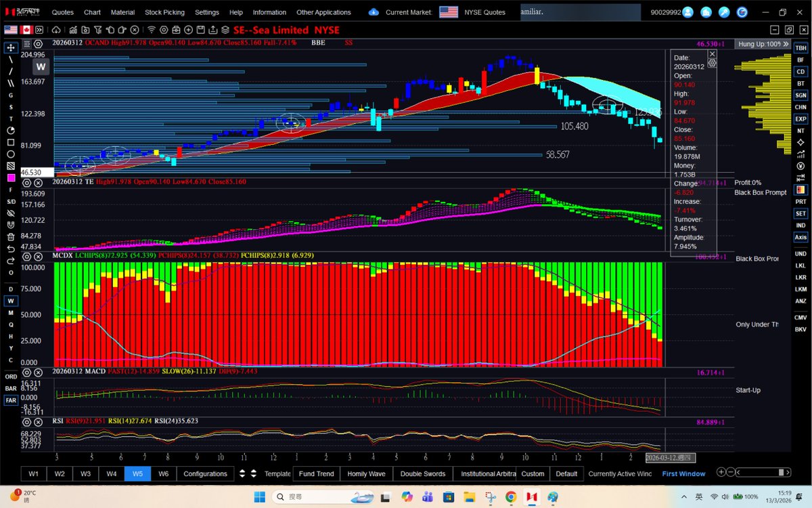Click the filter funnel toolbar icon
This screenshot has height=508, width=812.
pyautogui.click(x=98, y=30)
